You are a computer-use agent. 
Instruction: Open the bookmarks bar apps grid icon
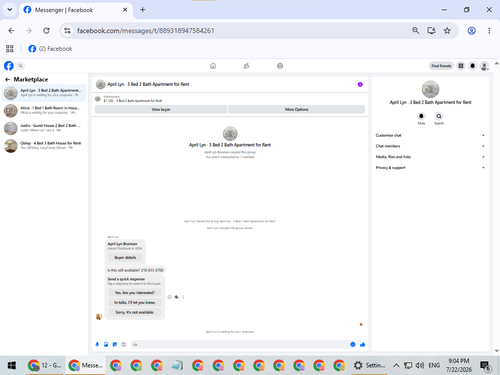10,49
